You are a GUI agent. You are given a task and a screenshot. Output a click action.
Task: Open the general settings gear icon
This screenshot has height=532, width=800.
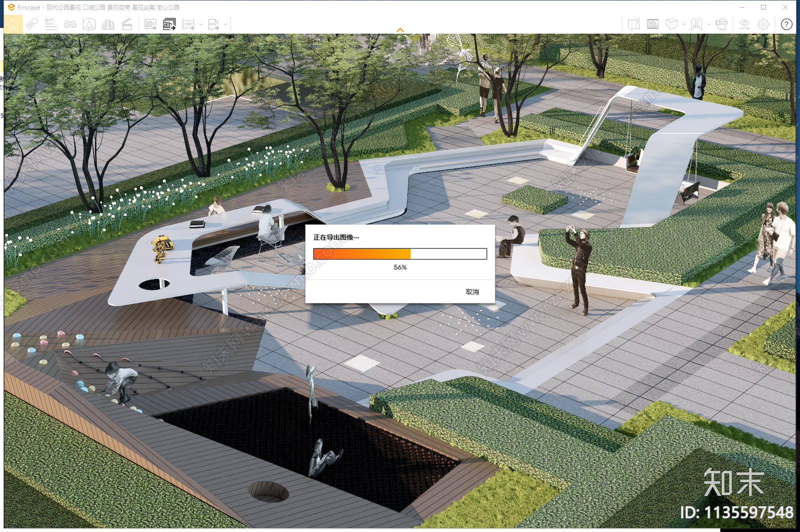763,24
